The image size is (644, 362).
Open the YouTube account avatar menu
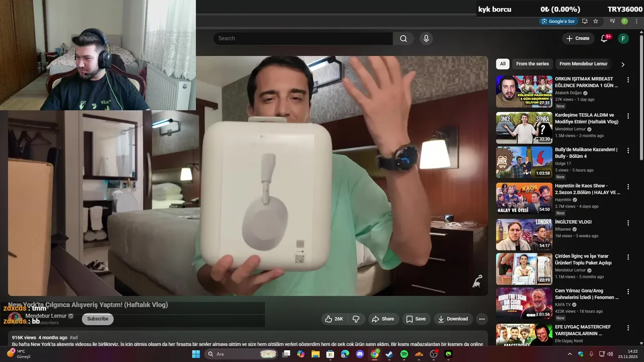[623, 39]
